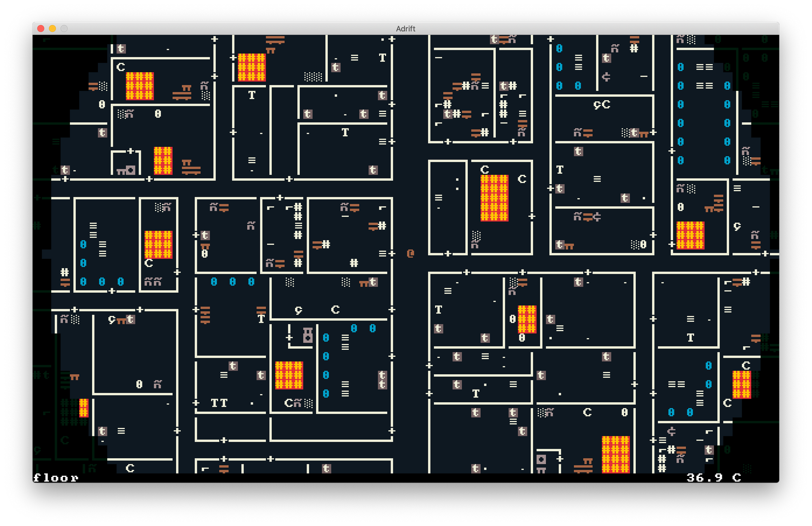This screenshot has width=812, height=526.
Task: Click the gray key item in the top-left room
Action: (127, 170)
